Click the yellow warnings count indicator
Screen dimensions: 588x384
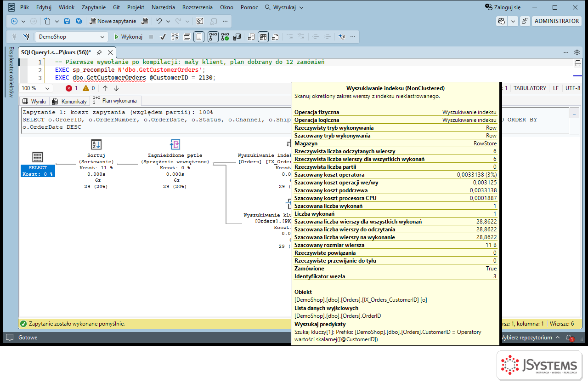[89, 88]
